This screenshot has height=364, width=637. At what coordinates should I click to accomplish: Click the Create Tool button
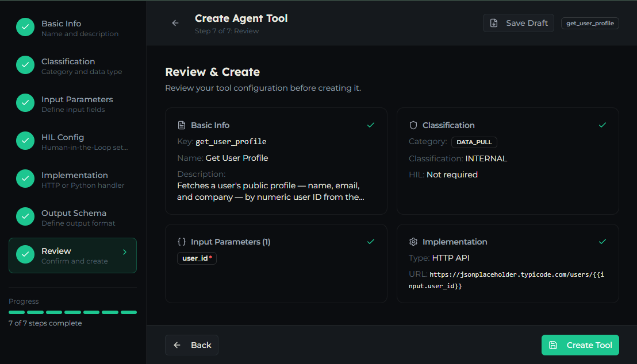tap(580, 345)
